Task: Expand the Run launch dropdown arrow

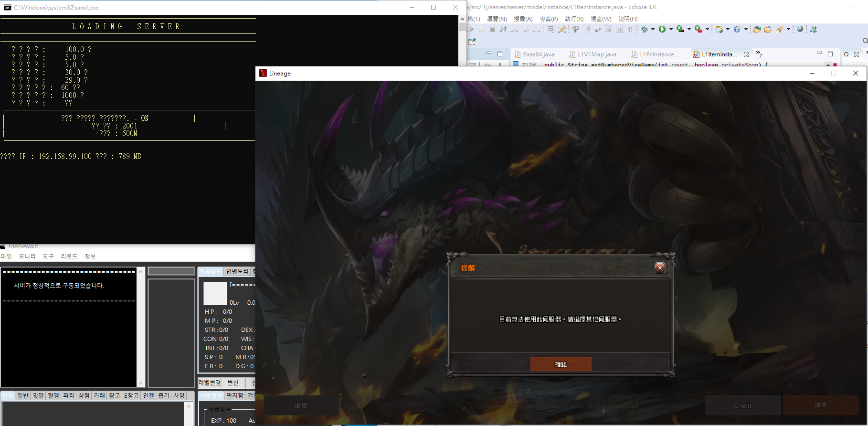Action: pos(671,29)
